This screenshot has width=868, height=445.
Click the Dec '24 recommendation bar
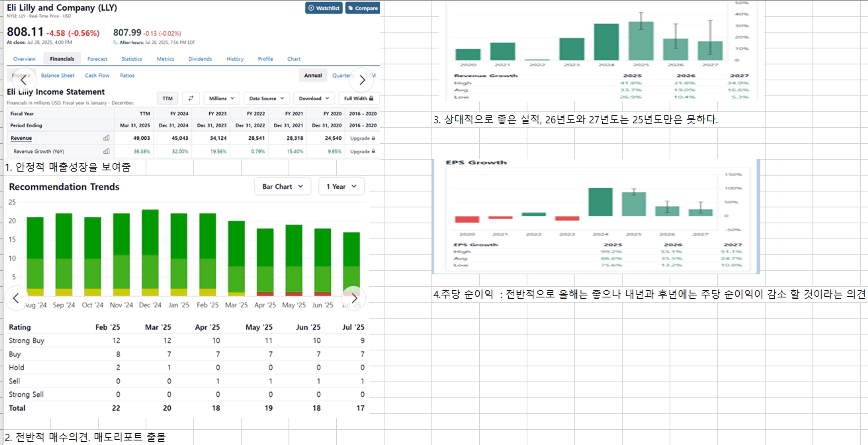click(x=150, y=253)
